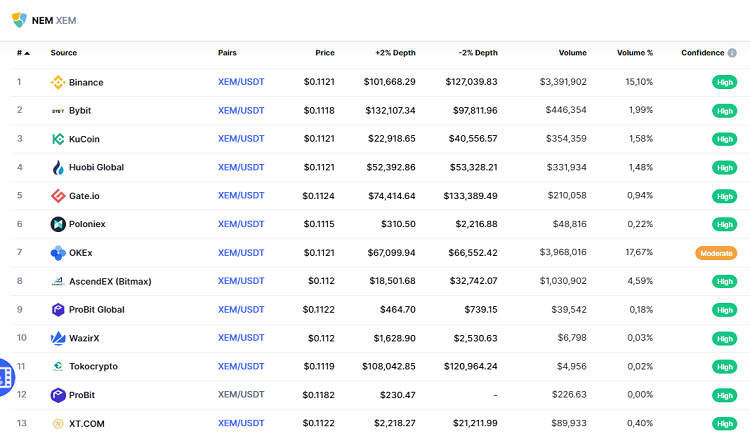This screenshot has width=750, height=436.
Task: Click the Gate.io exchange logo
Action: 58,196
